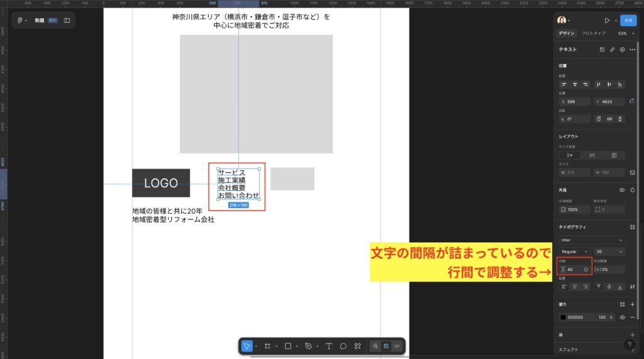The width and height of the screenshot is (644, 359).
Task: Toggle visibility eye in 外見 section
Action: click(x=622, y=189)
